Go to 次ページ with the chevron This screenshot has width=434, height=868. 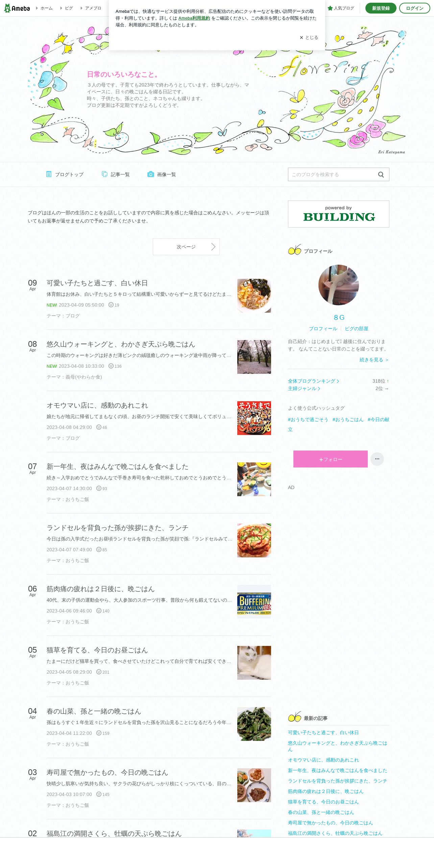[186, 247]
